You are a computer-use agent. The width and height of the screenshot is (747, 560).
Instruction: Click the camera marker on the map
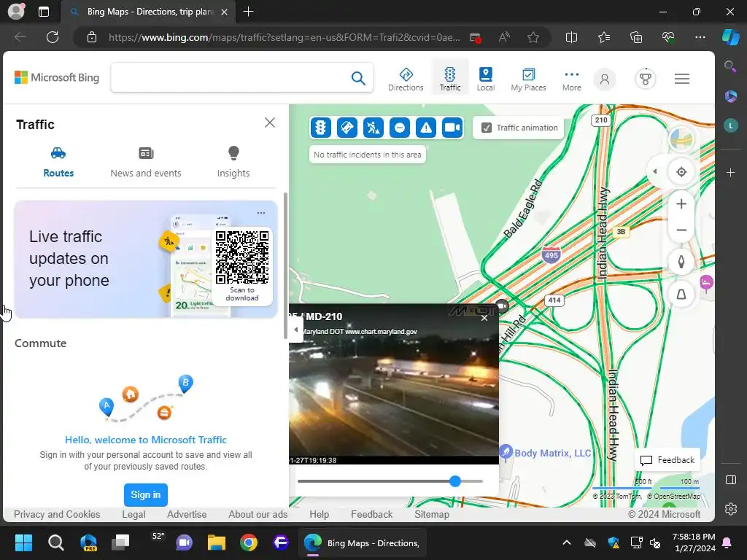coord(502,306)
